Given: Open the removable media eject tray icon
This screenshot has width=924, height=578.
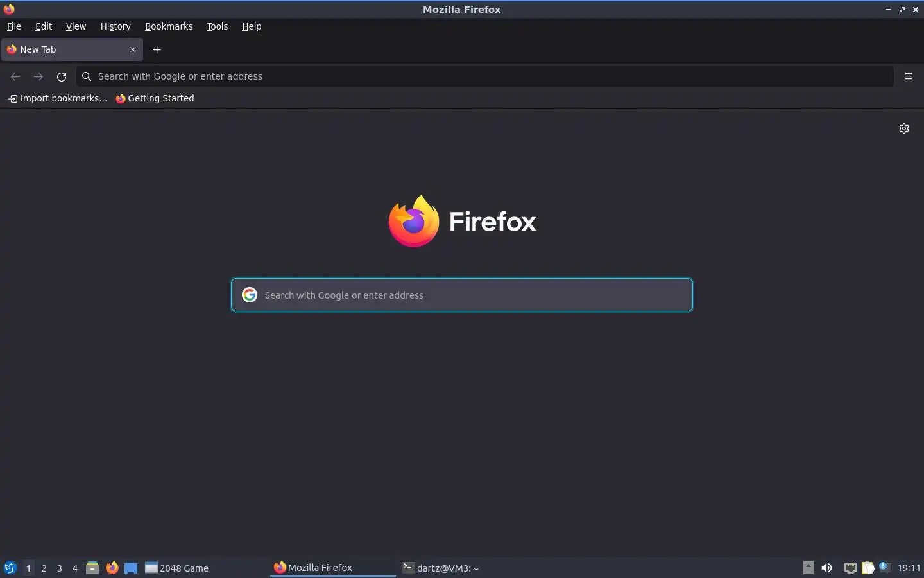Looking at the screenshot, I should [x=809, y=568].
